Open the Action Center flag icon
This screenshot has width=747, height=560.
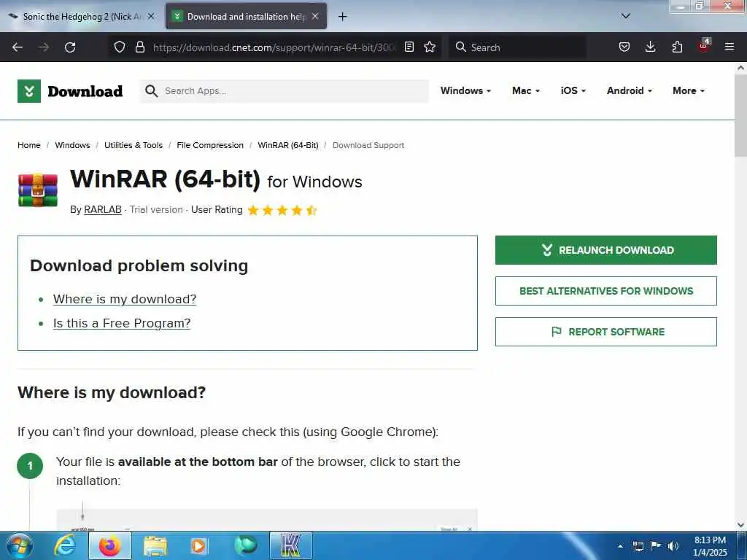pos(656,546)
